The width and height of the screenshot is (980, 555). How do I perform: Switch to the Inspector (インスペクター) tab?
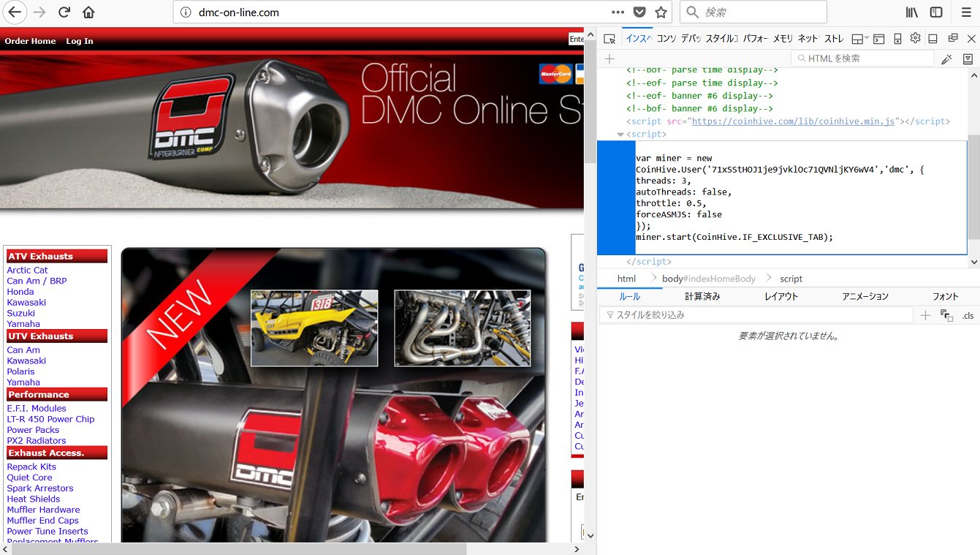[x=639, y=39]
